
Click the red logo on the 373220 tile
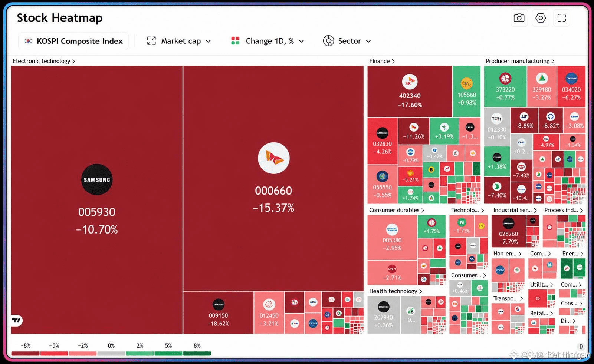click(x=505, y=79)
